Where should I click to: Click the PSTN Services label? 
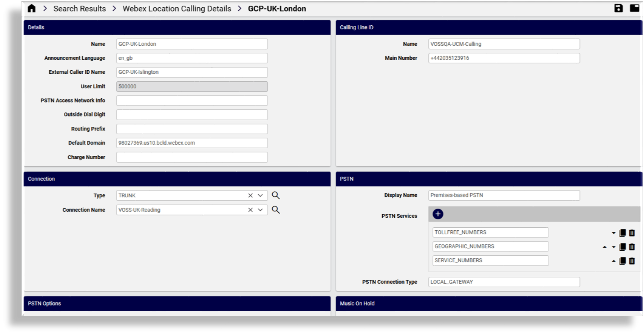[399, 216]
